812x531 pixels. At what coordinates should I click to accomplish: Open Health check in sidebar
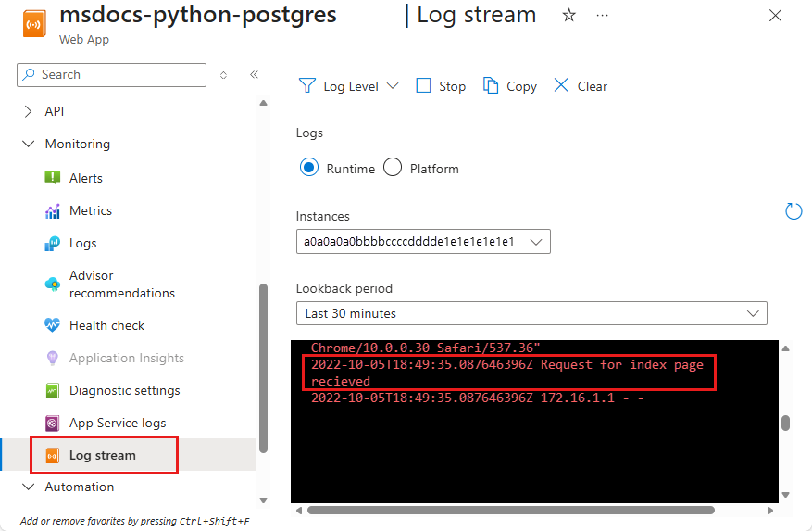click(106, 325)
